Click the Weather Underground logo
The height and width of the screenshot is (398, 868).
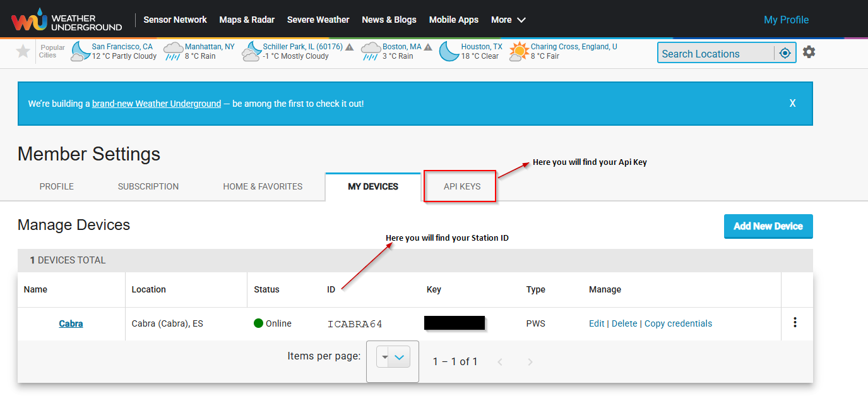[66, 20]
